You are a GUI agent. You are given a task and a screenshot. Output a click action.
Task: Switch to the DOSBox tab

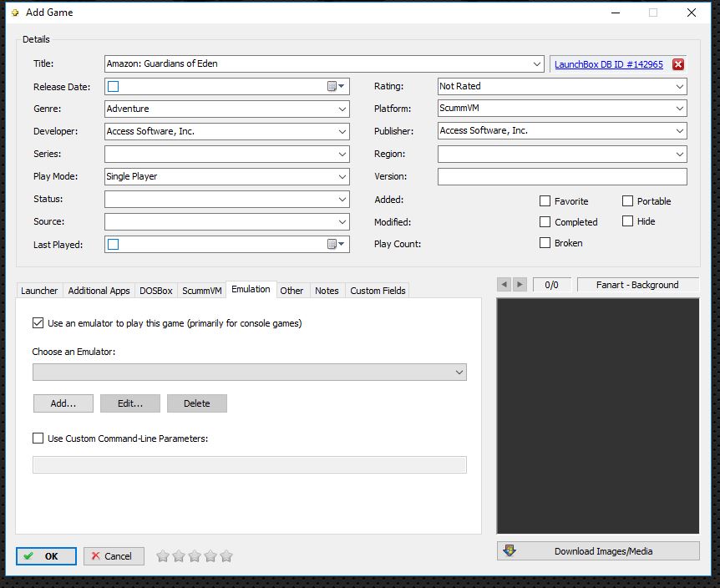[x=155, y=291]
